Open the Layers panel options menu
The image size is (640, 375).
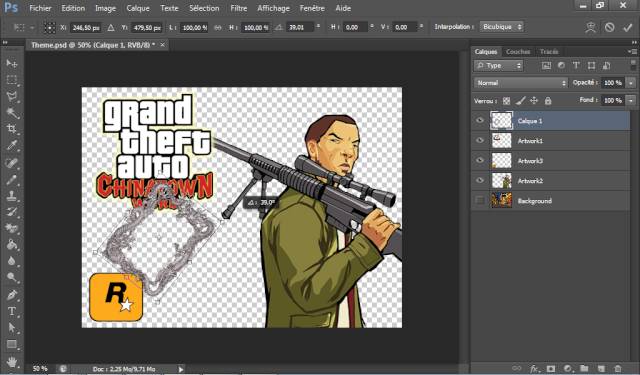pyautogui.click(x=633, y=51)
